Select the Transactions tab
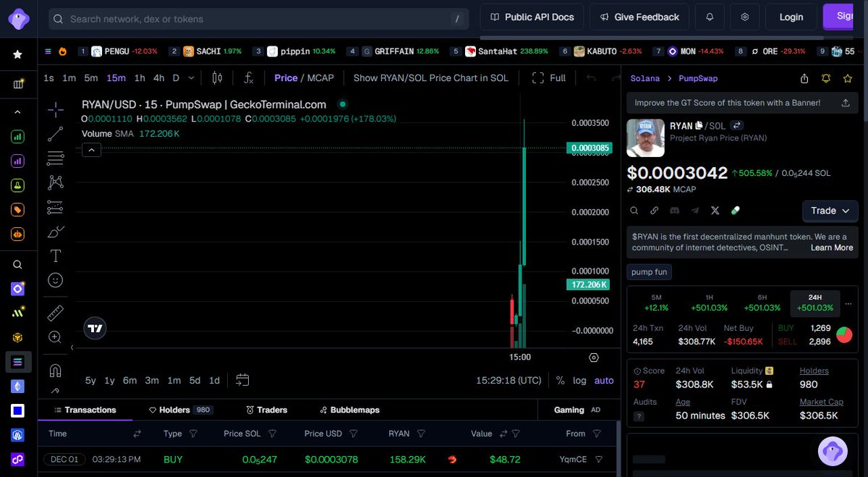868x477 pixels. tap(85, 410)
